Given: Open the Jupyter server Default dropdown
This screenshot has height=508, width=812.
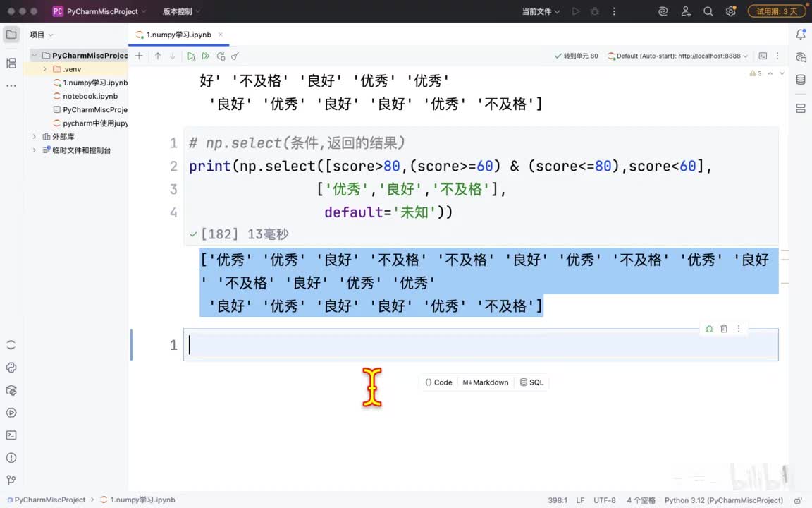Looking at the screenshot, I should tap(677, 56).
